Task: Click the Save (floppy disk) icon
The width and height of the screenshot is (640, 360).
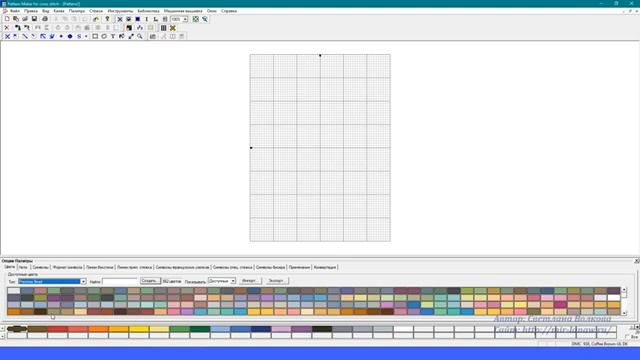Action: click(34, 19)
